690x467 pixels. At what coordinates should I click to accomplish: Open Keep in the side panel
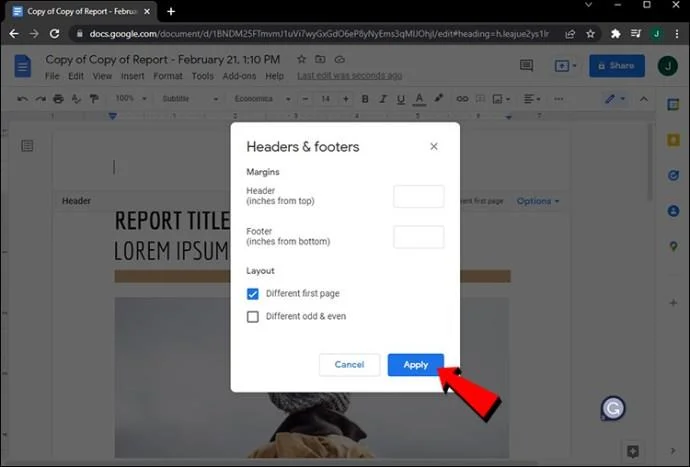[x=673, y=140]
